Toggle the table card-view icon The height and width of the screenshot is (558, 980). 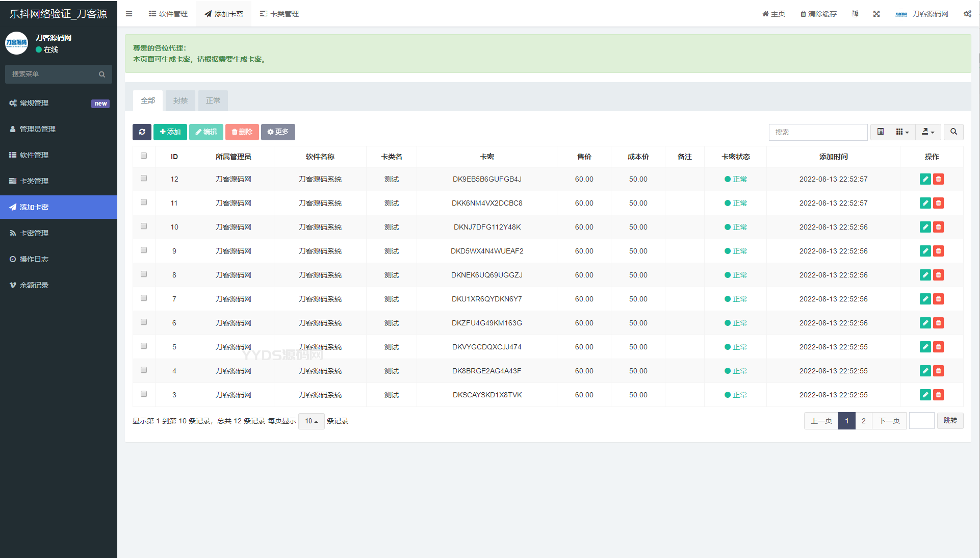(x=880, y=132)
